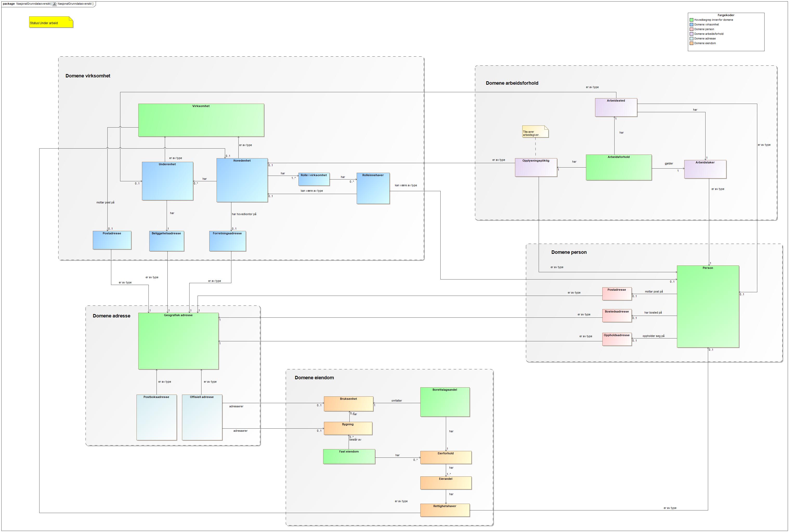Click the Geografisk adresse class box

pyautogui.click(x=178, y=341)
